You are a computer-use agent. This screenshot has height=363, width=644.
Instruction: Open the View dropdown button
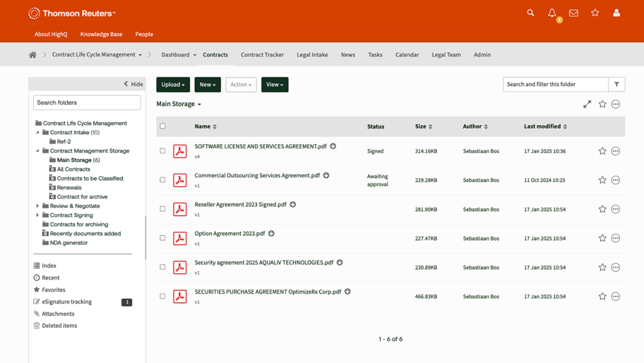pos(275,84)
